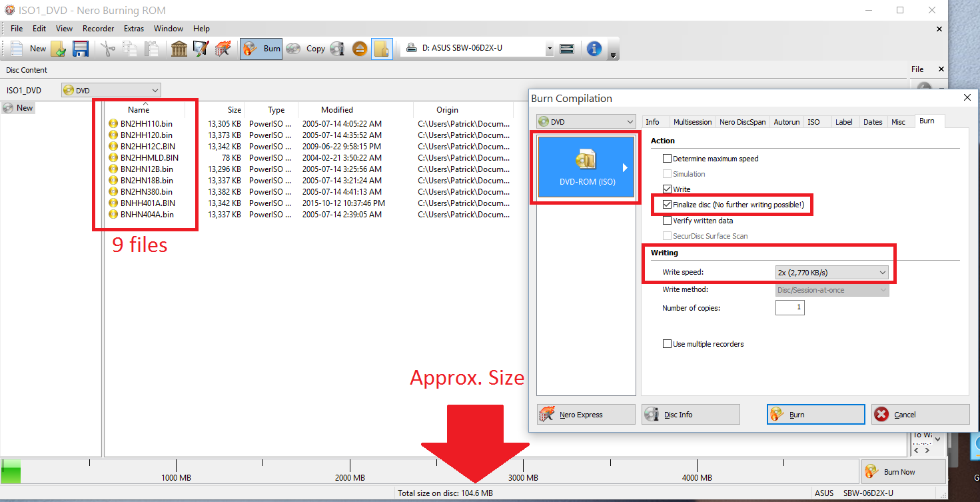Click the Burn toolbar button with flame disc

click(x=261, y=48)
